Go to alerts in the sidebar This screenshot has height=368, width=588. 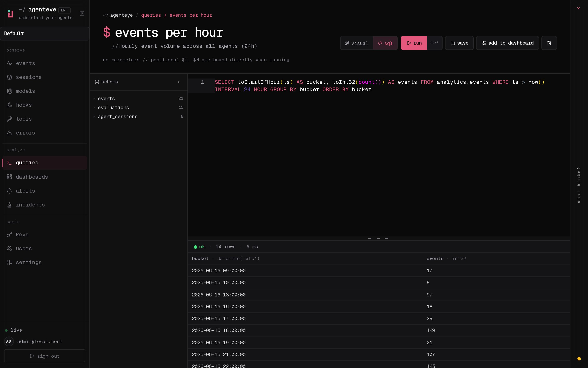coord(45,191)
